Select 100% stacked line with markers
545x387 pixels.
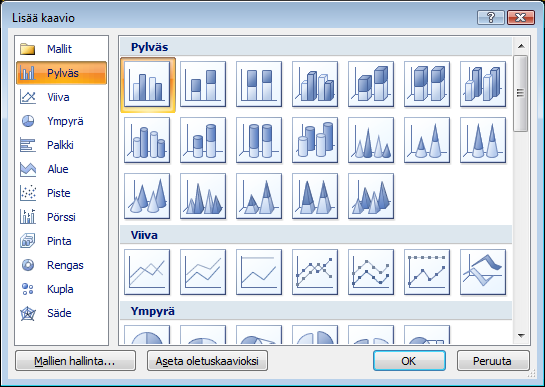pos(427,272)
